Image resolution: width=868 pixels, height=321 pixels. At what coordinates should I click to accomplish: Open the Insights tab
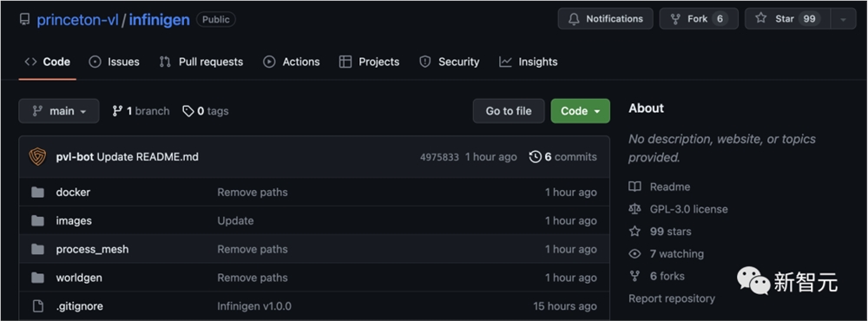[528, 62]
